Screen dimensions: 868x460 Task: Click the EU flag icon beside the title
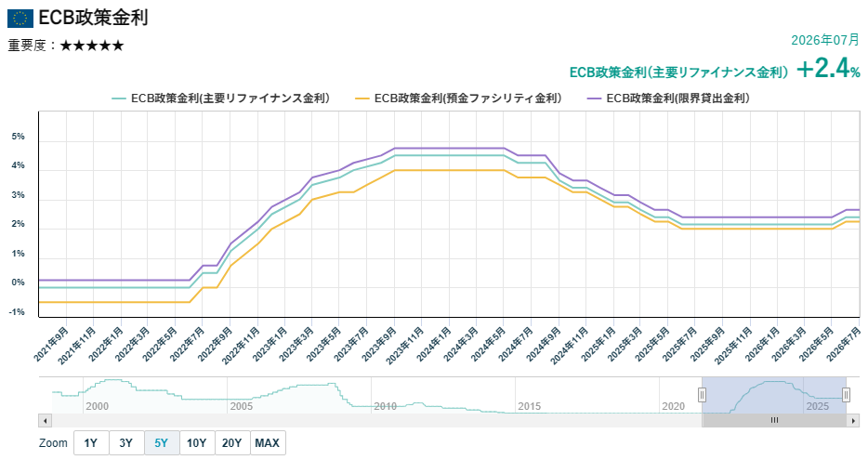click(20, 19)
